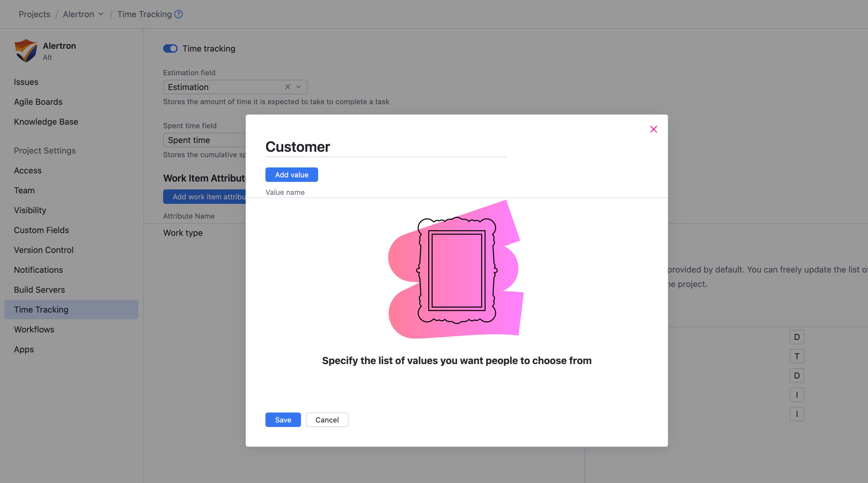Save the Customer attribute
Screen dimensions: 868x483
coord(283,420)
